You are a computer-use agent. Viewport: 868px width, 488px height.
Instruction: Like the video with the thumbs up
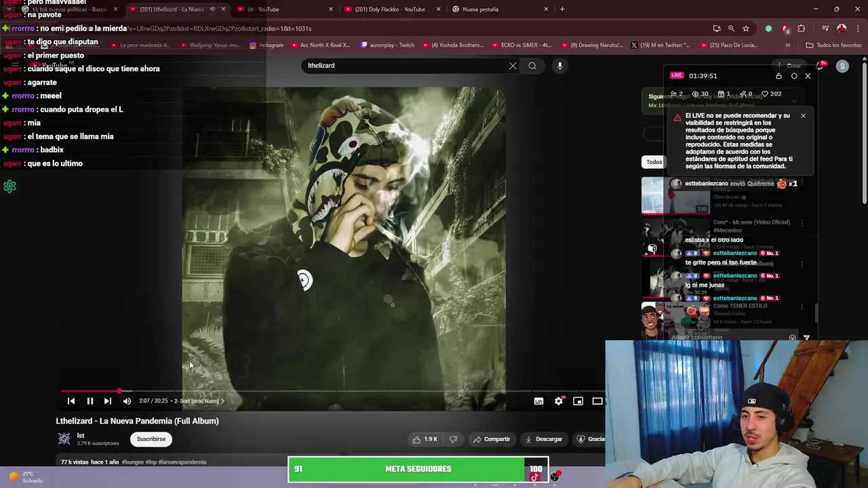click(x=425, y=439)
